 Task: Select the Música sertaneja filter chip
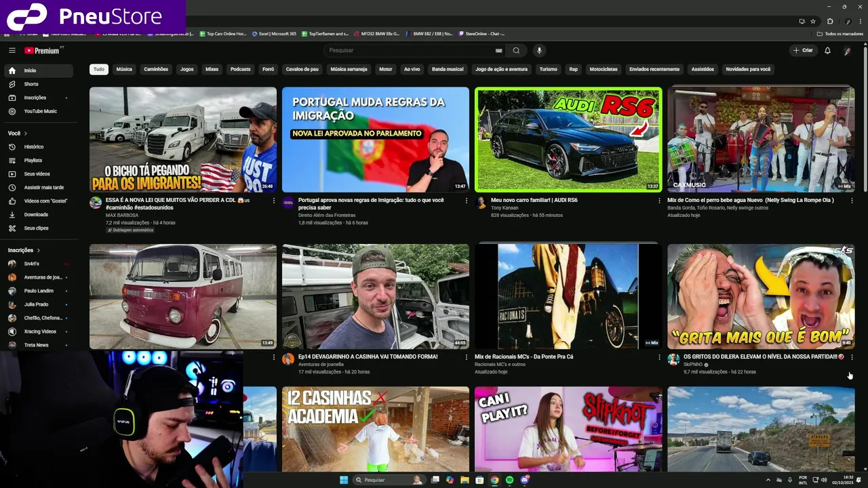pyautogui.click(x=349, y=69)
